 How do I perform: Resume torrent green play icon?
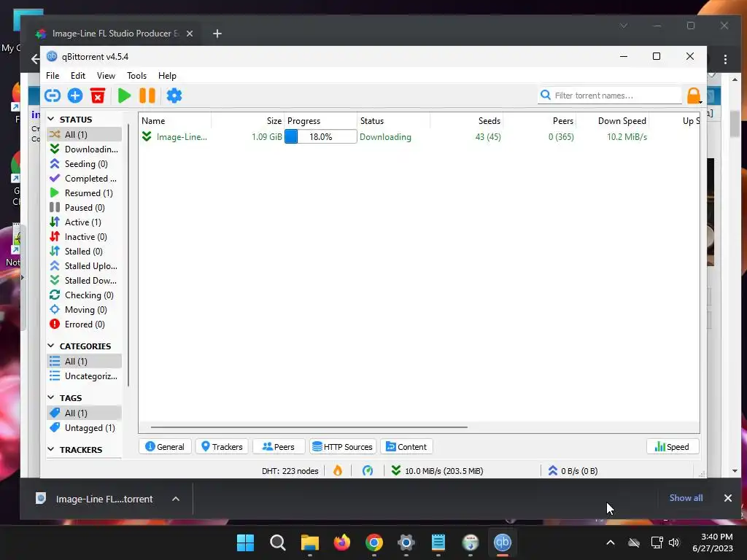(x=124, y=96)
